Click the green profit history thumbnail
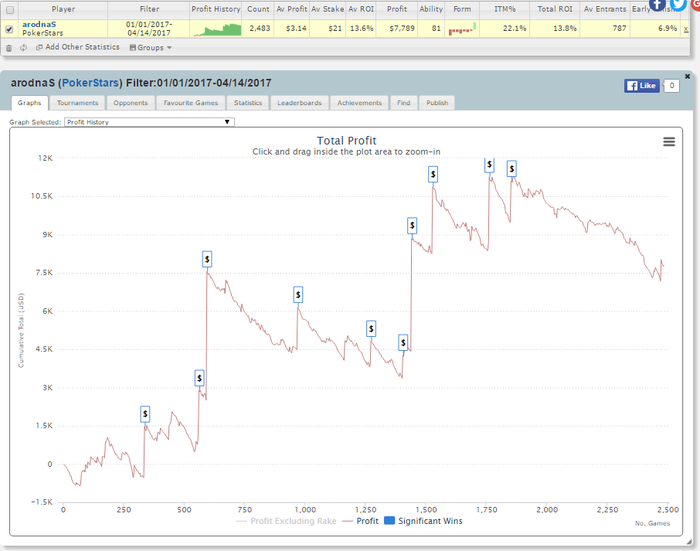Screen dimensions: 700x551 (x=217, y=29)
